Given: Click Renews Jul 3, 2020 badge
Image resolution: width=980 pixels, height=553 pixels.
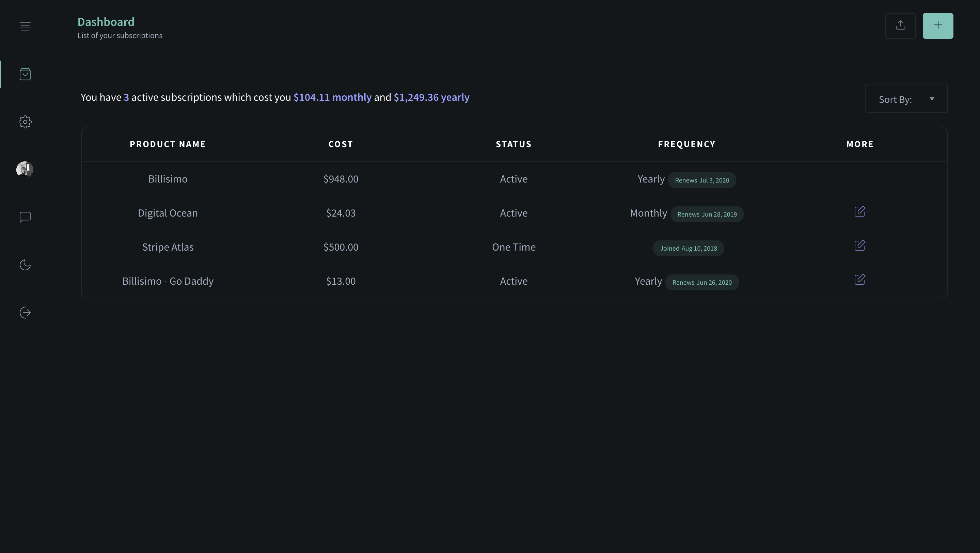Looking at the screenshot, I should [x=701, y=180].
